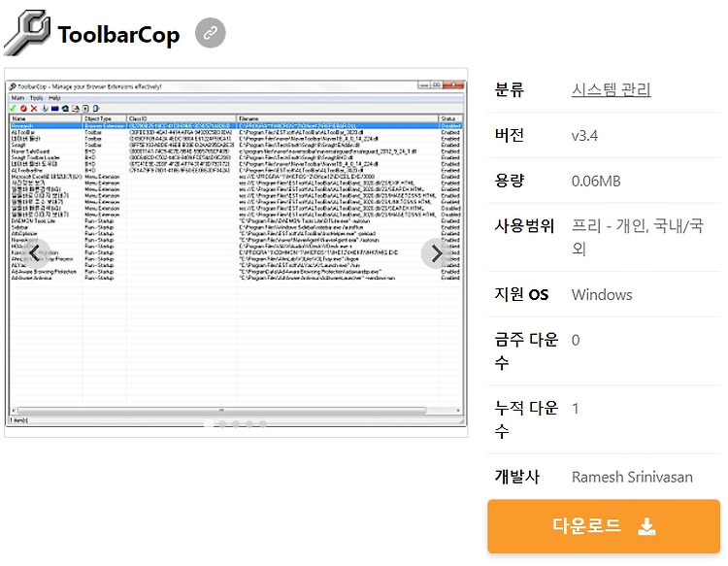The width and height of the screenshot is (728, 566).
Task: Click the 분류 label
Action: pyautogui.click(x=510, y=89)
